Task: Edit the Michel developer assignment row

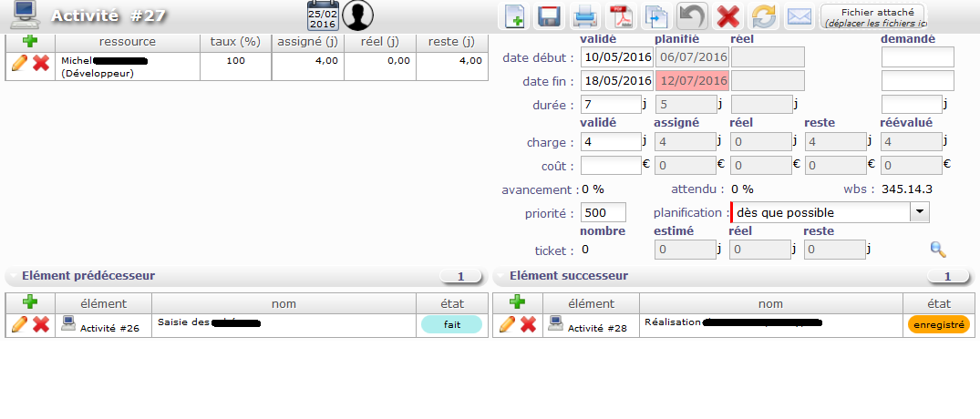Action: [x=19, y=64]
